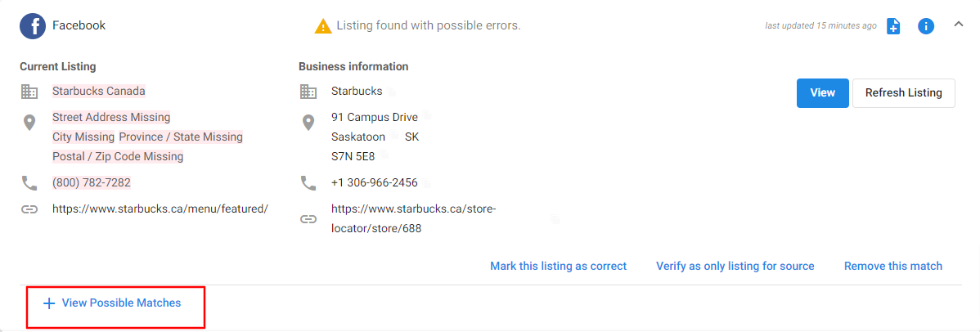Image resolution: width=980 pixels, height=332 pixels.
Task: Click the Business information phone icon
Action: point(308,182)
